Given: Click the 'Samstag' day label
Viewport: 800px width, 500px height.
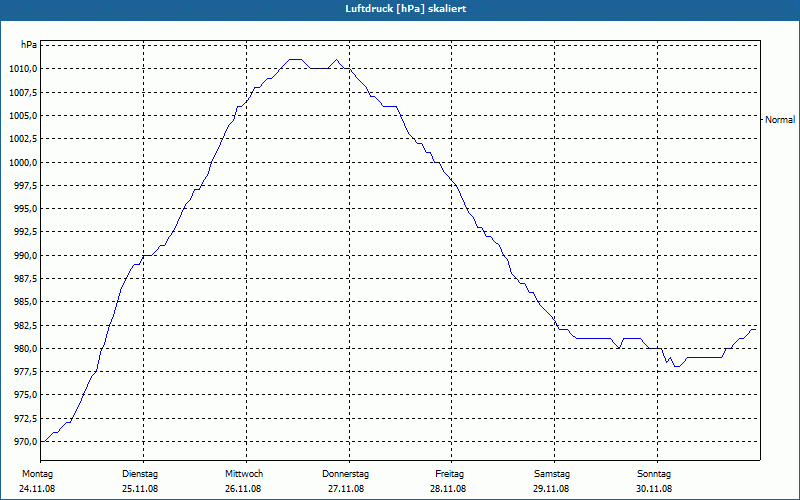Looking at the screenshot, I should pos(552,474).
